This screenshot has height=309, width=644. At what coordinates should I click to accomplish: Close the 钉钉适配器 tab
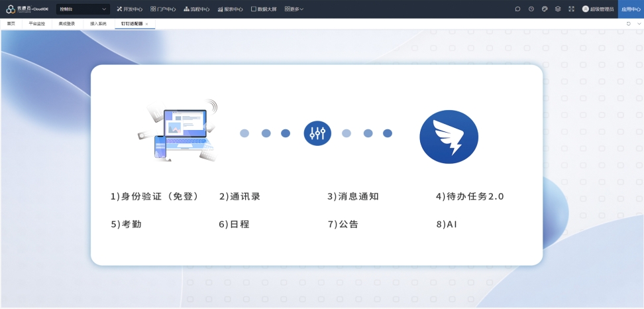point(146,25)
